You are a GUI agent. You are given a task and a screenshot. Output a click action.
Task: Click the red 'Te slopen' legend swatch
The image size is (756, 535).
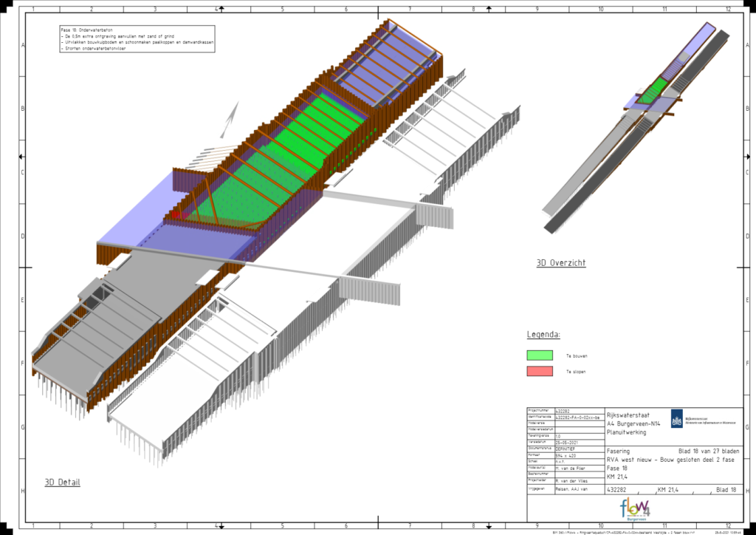pos(540,371)
